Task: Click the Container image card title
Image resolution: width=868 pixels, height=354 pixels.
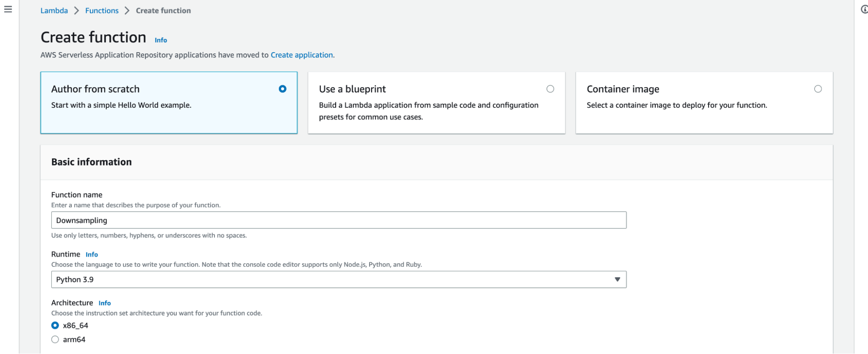Action: pyautogui.click(x=623, y=89)
